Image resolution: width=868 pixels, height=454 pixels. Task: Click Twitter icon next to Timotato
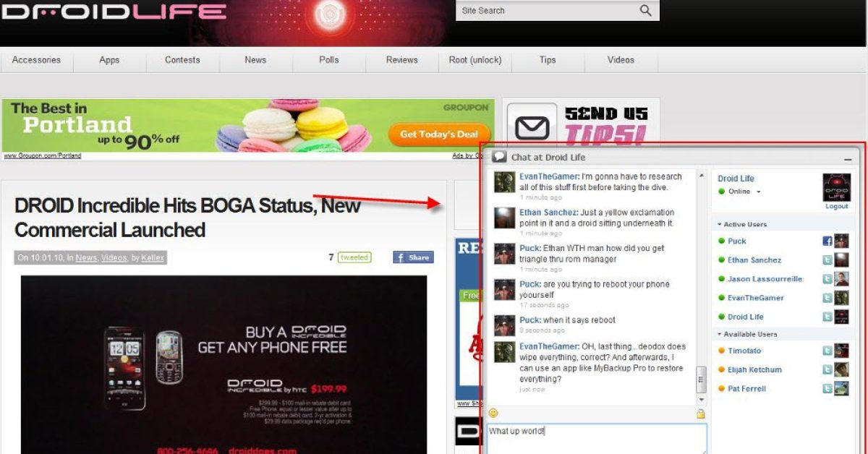(x=827, y=351)
